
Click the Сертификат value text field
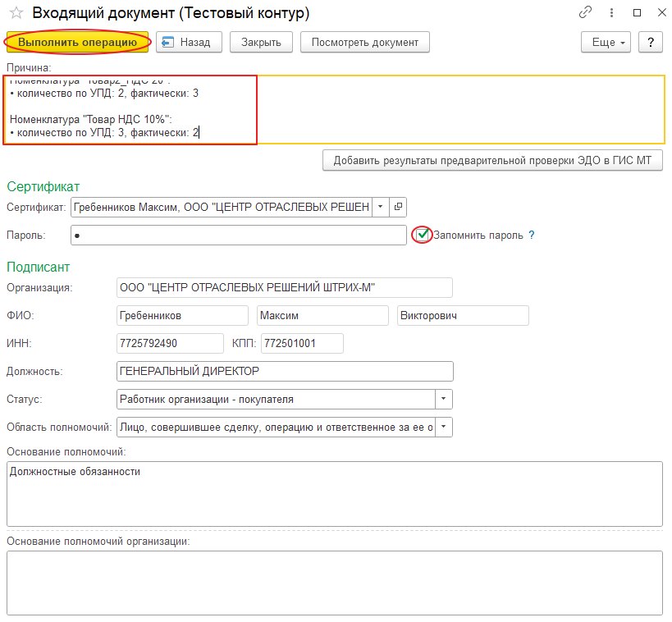tap(222, 207)
